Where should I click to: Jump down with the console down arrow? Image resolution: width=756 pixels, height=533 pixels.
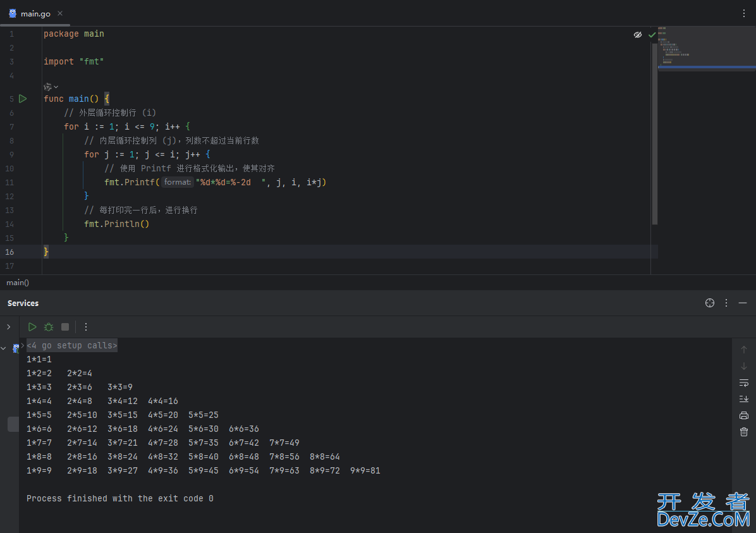click(x=744, y=366)
